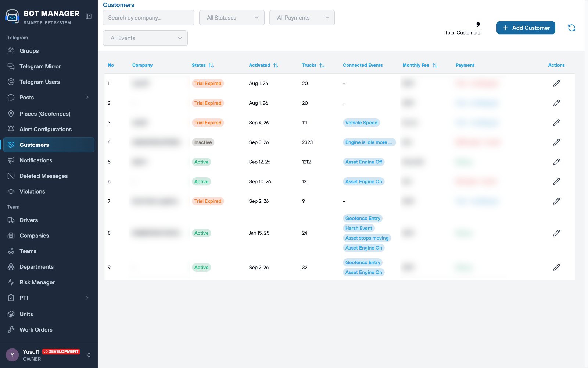The image size is (588, 368).
Task: Click the Add Customer button
Action: (x=526, y=28)
